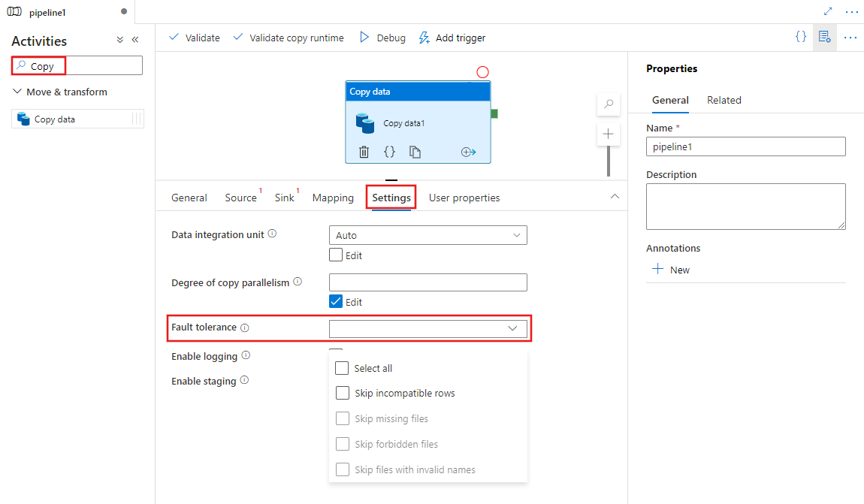View Copy data1 code via braces icon

(x=390, y=151)
